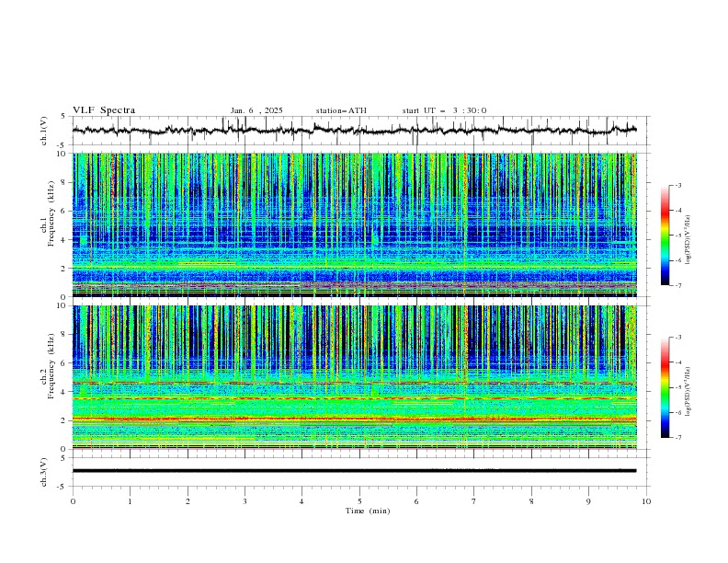The height and width of the screenshot is (563, 728).
Task: Click the '-3' tick on ch.1 colorbar
Action: pyautogui.click(x=678, y=185)
